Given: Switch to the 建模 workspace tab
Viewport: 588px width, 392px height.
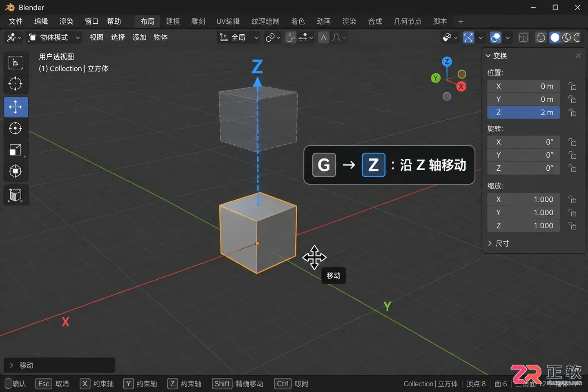Looking at the screenshot, I should [x=173, y=21].
